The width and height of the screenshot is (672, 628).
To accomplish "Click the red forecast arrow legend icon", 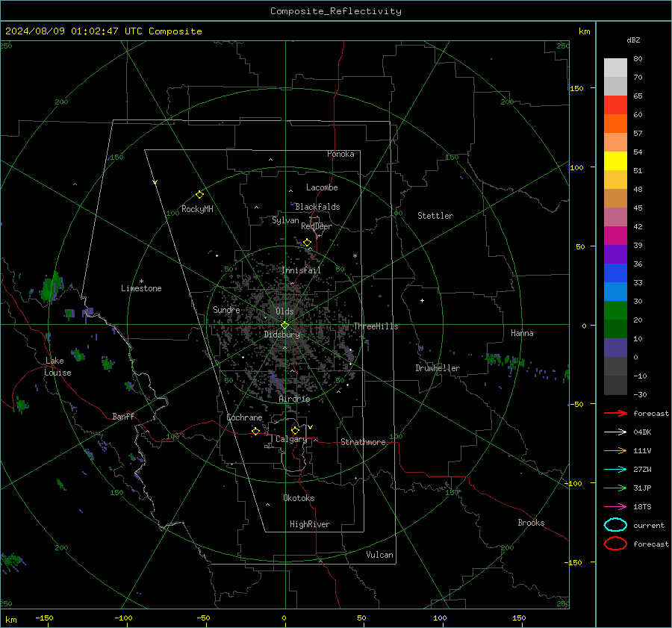I will (x=615, y=413).
